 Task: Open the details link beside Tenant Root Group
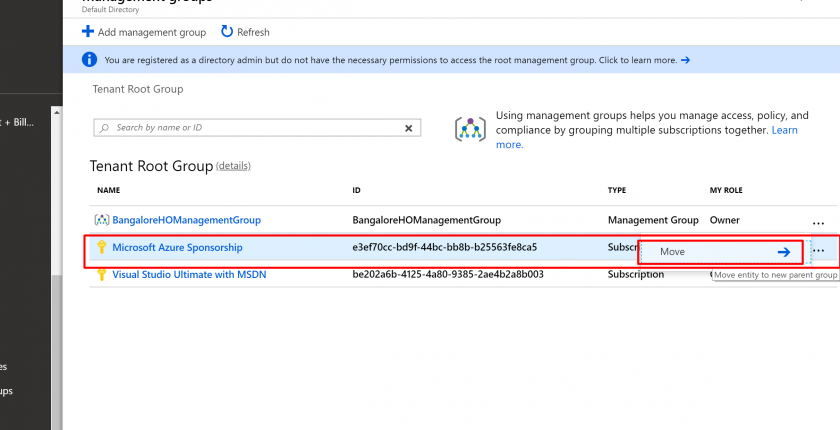tap(233, 166)
